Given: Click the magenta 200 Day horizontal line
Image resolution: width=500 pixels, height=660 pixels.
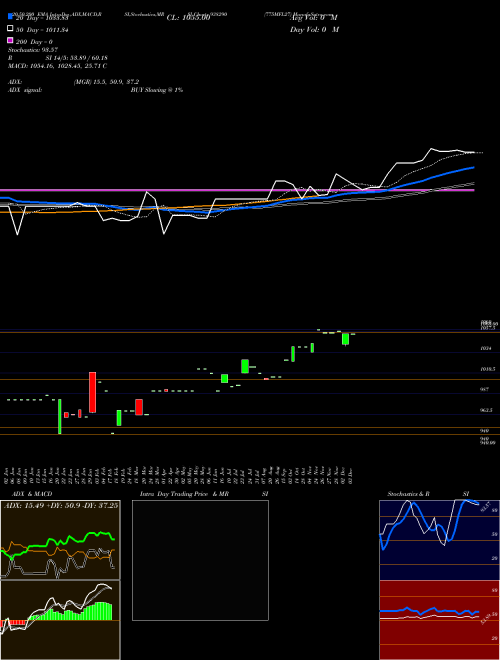Looking at the screenshot, I should [237, 190].
